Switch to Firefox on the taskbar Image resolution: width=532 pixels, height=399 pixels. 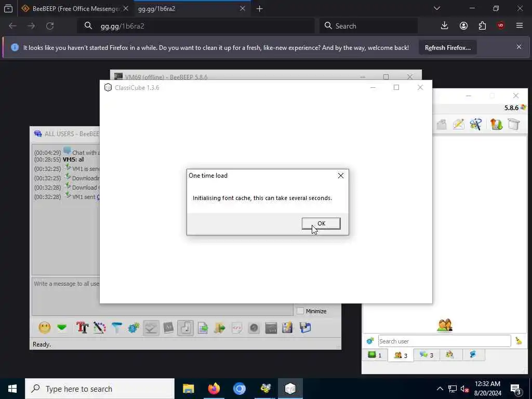click(214, 389)
